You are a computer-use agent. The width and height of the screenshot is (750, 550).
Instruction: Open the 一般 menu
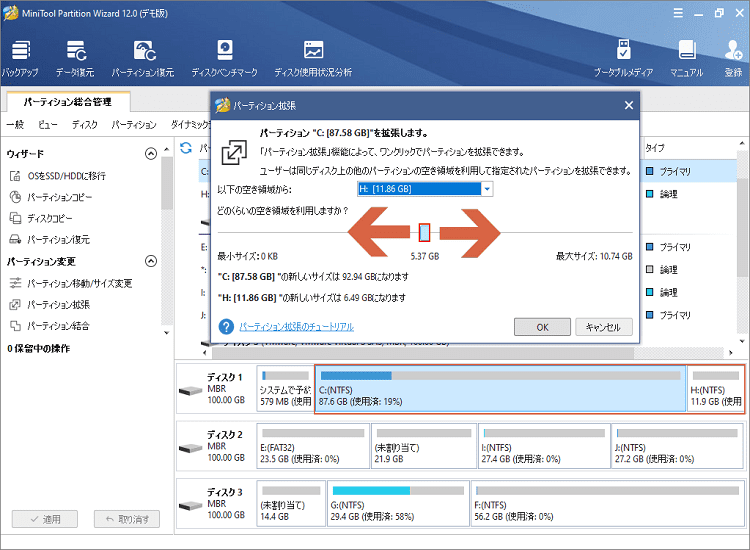[15, 125]
